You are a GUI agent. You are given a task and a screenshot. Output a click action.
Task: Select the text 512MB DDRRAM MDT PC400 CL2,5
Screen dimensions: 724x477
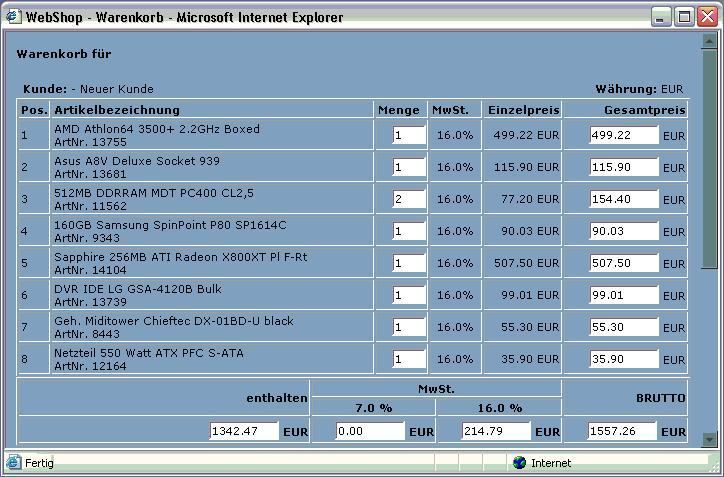pos(154,193)
